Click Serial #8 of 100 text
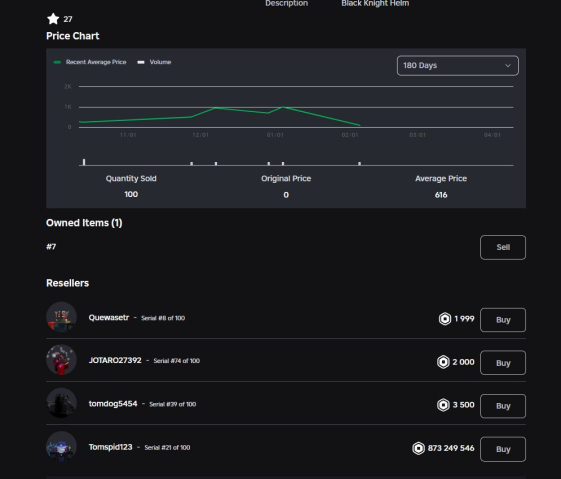561x479 pixels. 163,318
